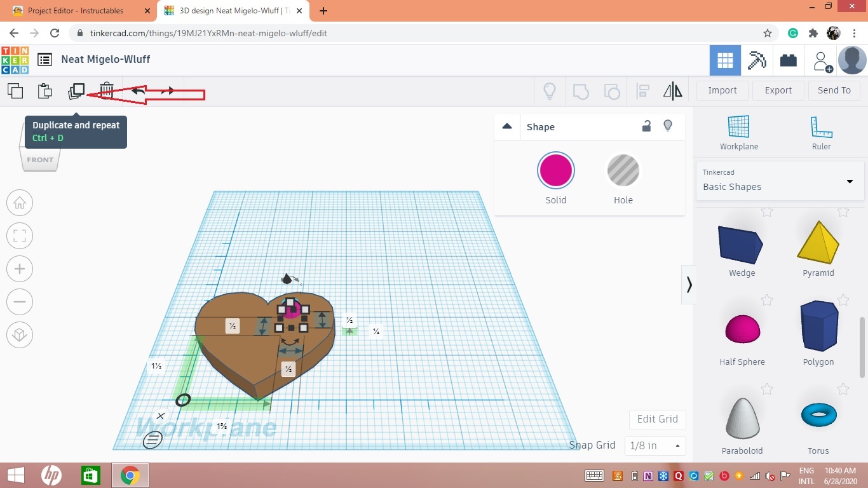
Task: Click the ruler origin circle handle
Action: pos(183,400)
